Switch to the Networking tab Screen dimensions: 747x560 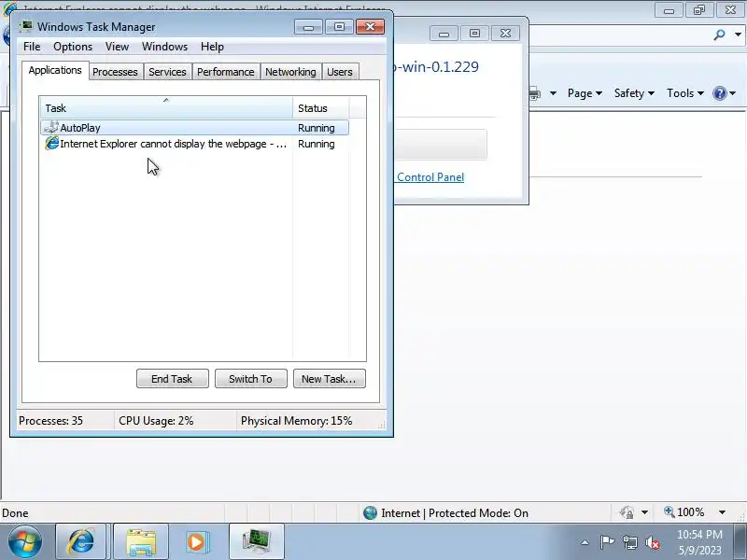click(x=290, y=72)
